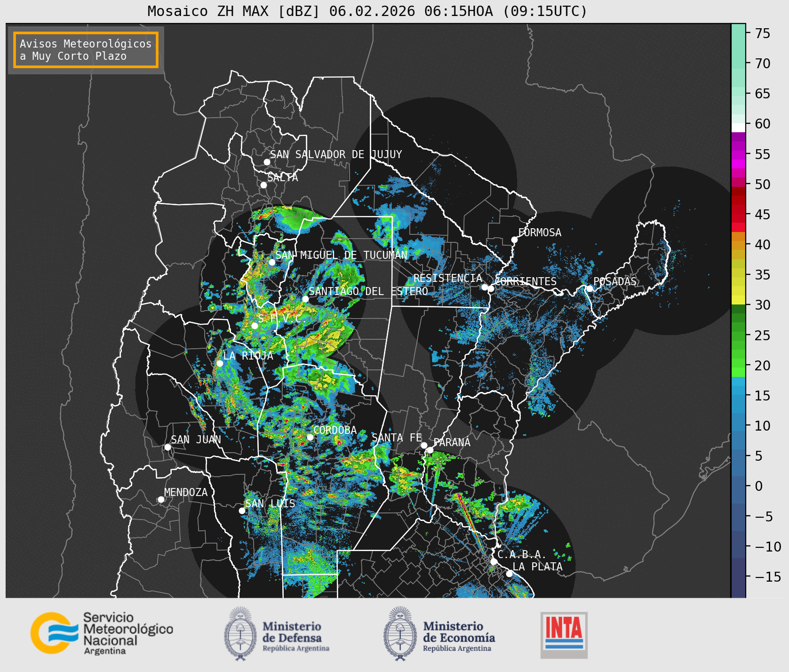This screenshot has width=789, height=672.
Task: Click the red INTA logo
Action: click(564, 635)
